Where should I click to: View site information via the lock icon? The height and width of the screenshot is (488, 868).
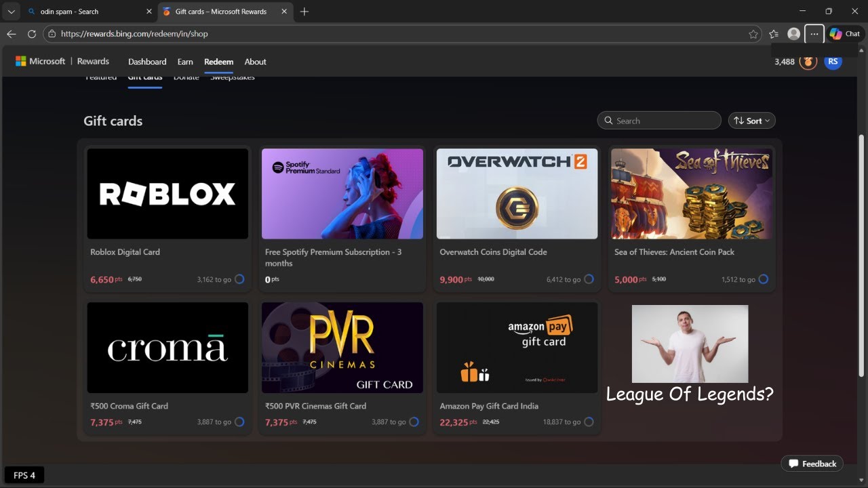[52, 34]
